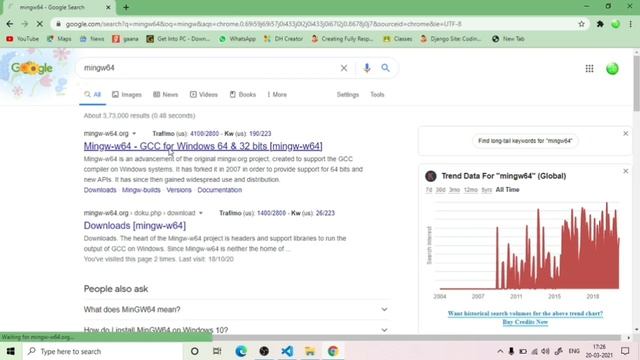
Task: Submit search with magnifying glass icon
Action: [385, 68]
